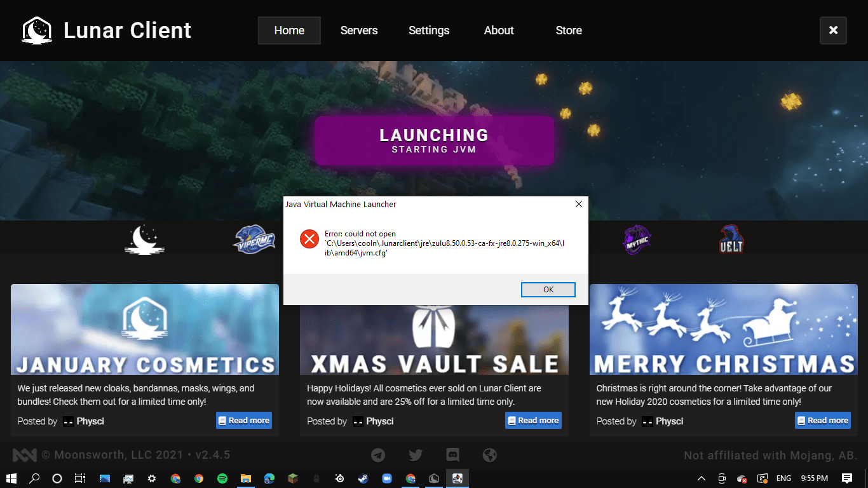Click the Not affiliated with Mojang text

[x=770, y=455]
